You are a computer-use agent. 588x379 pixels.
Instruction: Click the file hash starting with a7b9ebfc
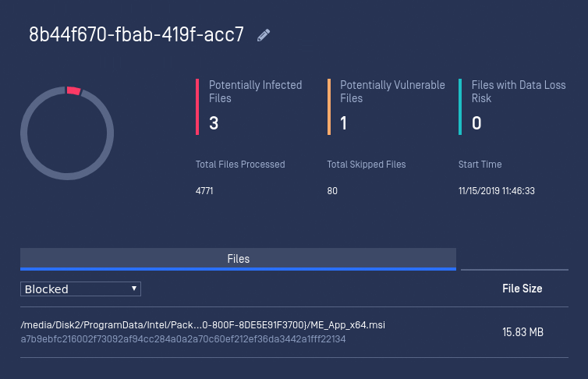pos(183,339)
